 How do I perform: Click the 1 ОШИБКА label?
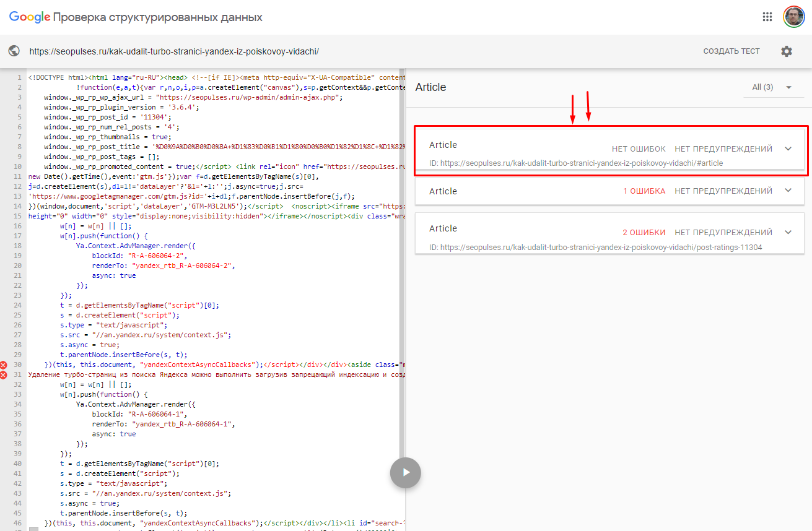(644, 191)
